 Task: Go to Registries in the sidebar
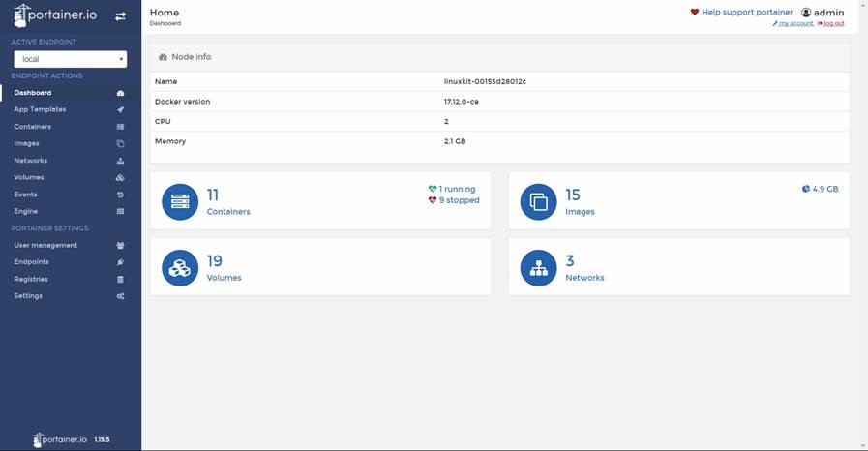tap(31, 279)
